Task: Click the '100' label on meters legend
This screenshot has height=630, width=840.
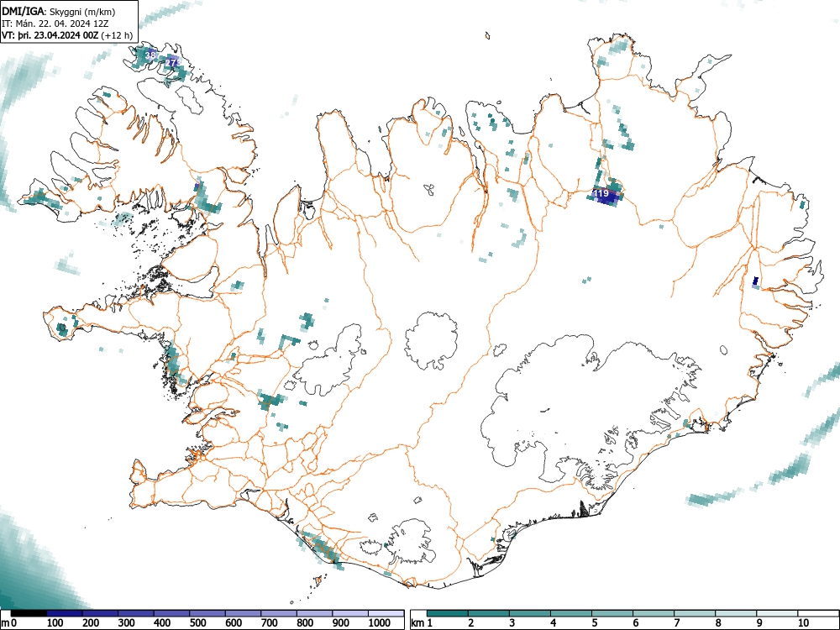Action: pyautogui.click(x=55, y=623)
